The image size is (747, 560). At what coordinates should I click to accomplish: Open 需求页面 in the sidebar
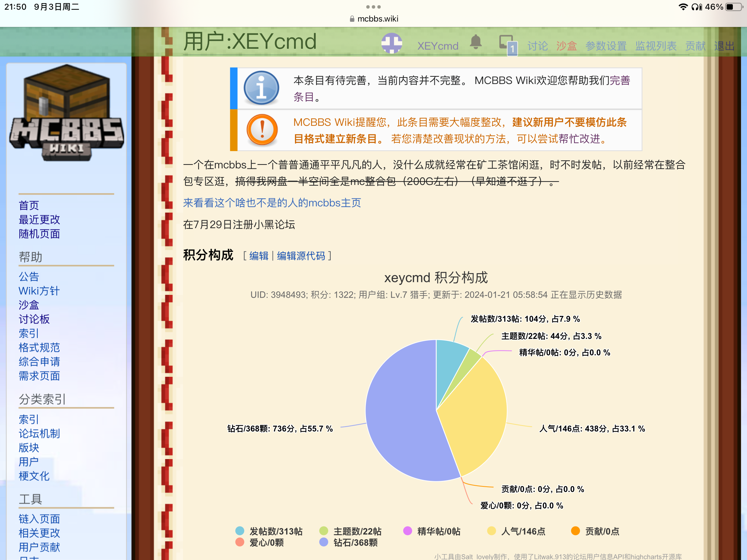[39, 376]
